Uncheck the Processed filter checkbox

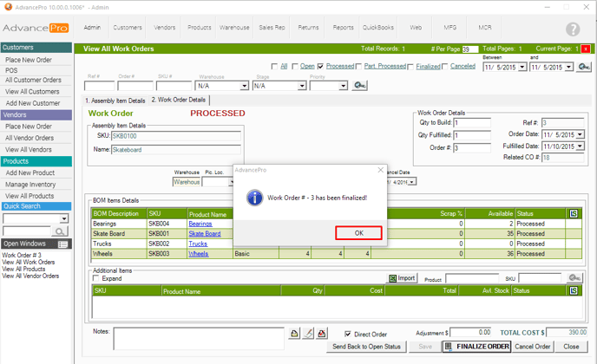321,66
